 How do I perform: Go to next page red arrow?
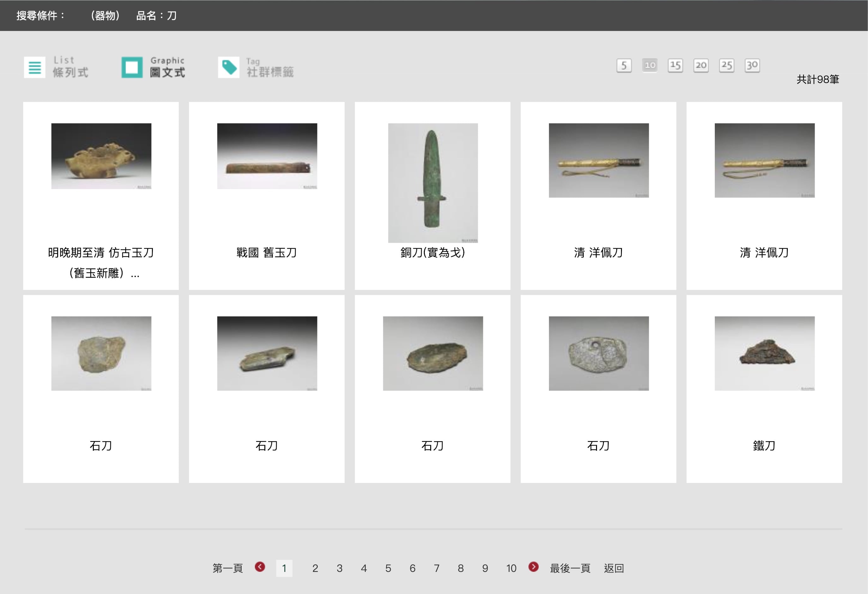[x=533, y=567]
